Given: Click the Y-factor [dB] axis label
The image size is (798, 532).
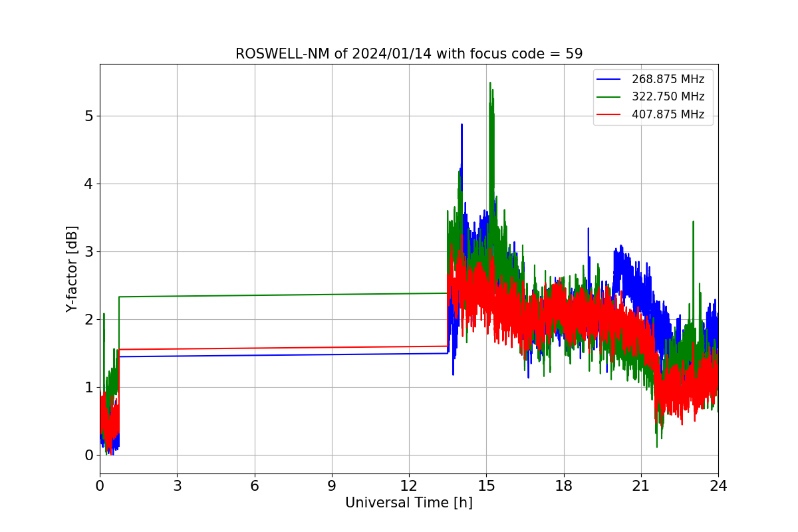Looking at the screenshot, I should (x=72, y=269).
